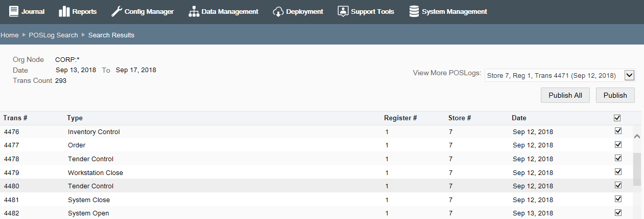The width and height of the screenshot is (644, 219).
Task: Click the Search Results breadcrumb
Action: (x=111, y=35)
